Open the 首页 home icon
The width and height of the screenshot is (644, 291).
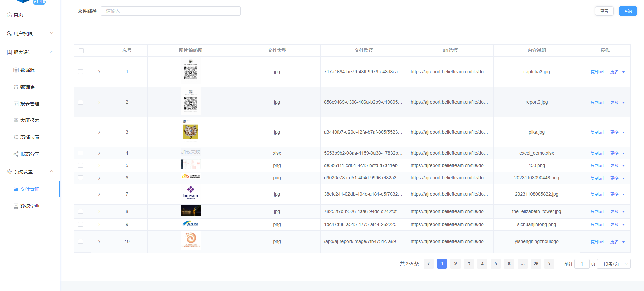[9, 15]
